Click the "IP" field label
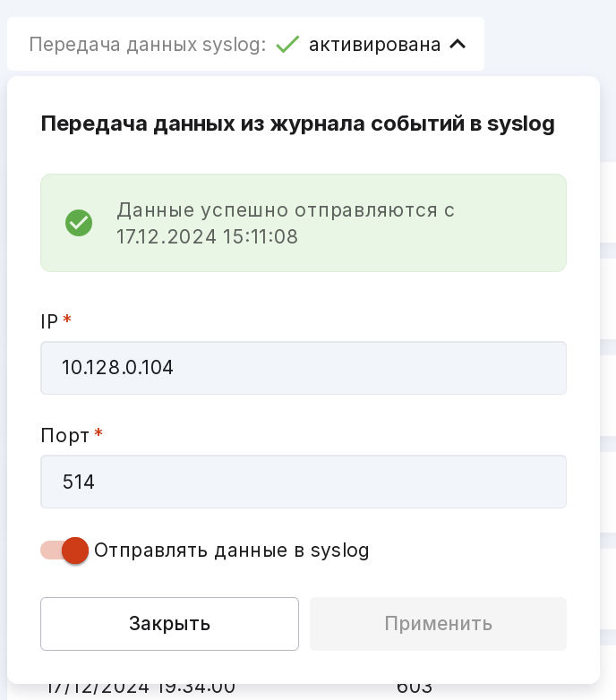The width and height of the screenshot is (616, 700). click(49, 320)
